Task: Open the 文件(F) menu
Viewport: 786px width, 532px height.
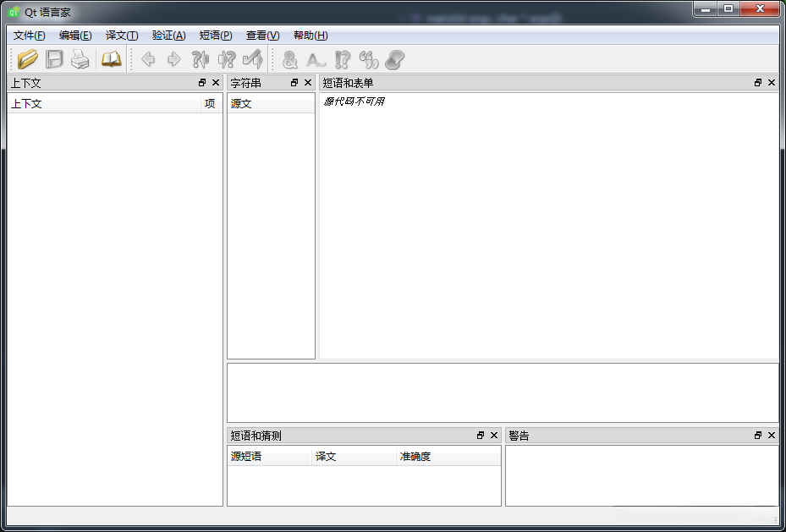Action: (29, 36)
